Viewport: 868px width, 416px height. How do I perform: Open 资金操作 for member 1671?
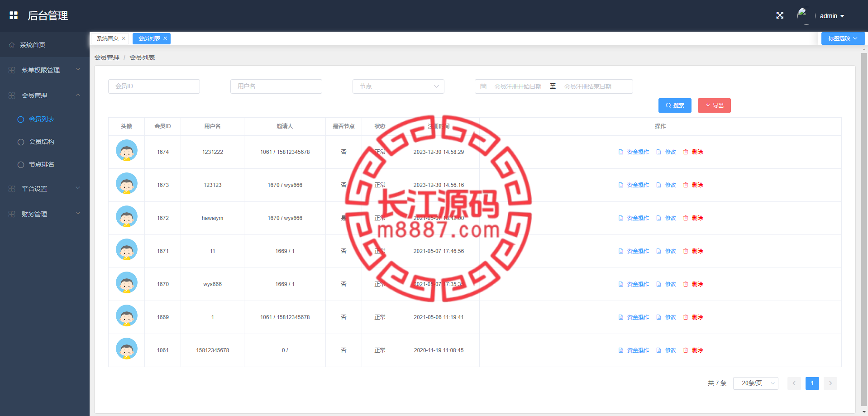(634, 251)
